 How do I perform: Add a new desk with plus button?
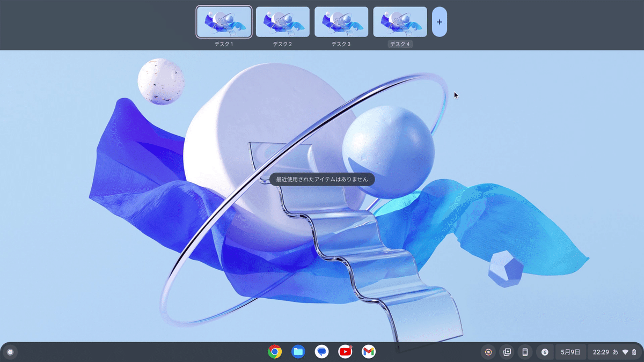pos(440,22)
